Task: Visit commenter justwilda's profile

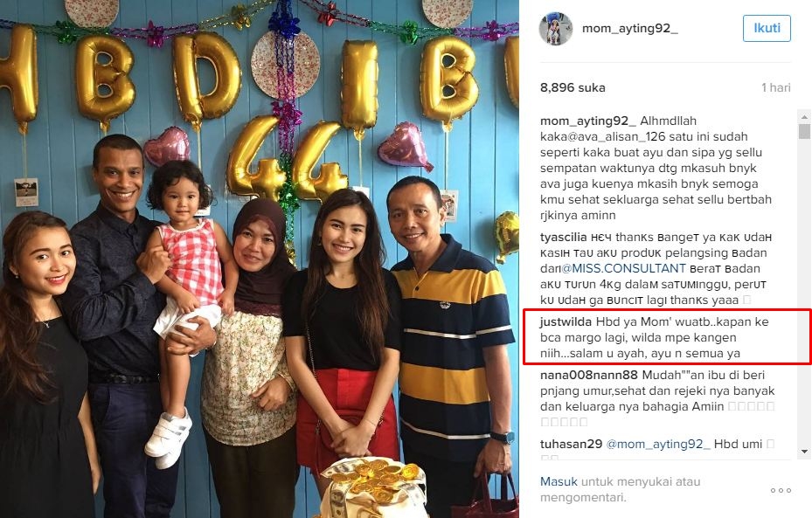Action: 566,321
